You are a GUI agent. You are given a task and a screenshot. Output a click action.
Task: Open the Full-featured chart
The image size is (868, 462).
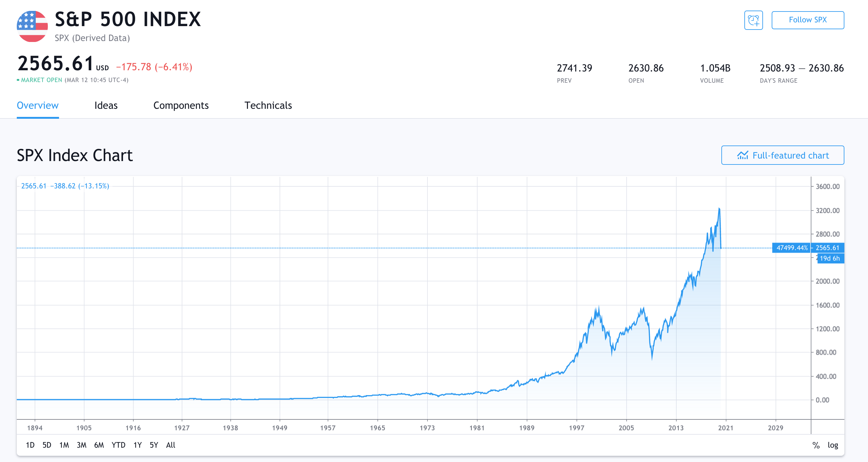pos(783,155)
